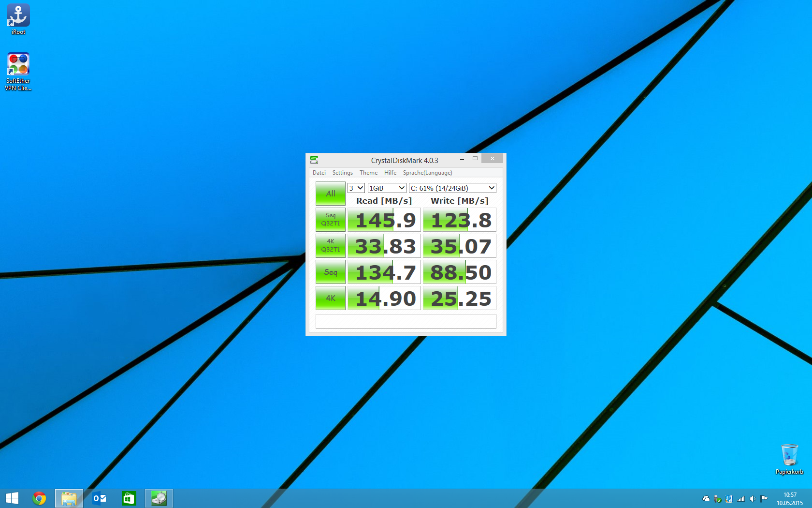This screenshot has height=508, width=812.
Task: Click the Seq read value 134.7
Action: point(384,272)
